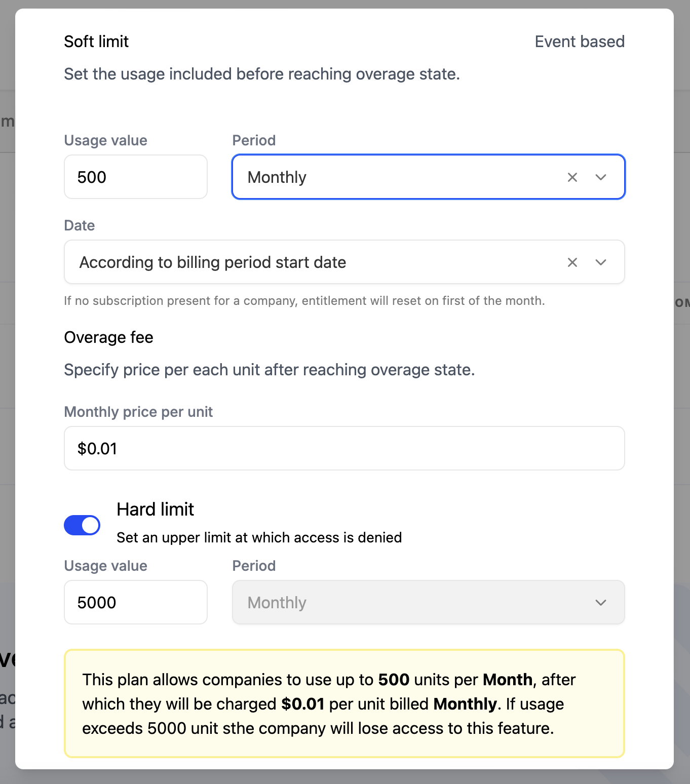Viewport: 690px width, 784px height.
Task: Click the Soft limit heading
Action: 96,42
